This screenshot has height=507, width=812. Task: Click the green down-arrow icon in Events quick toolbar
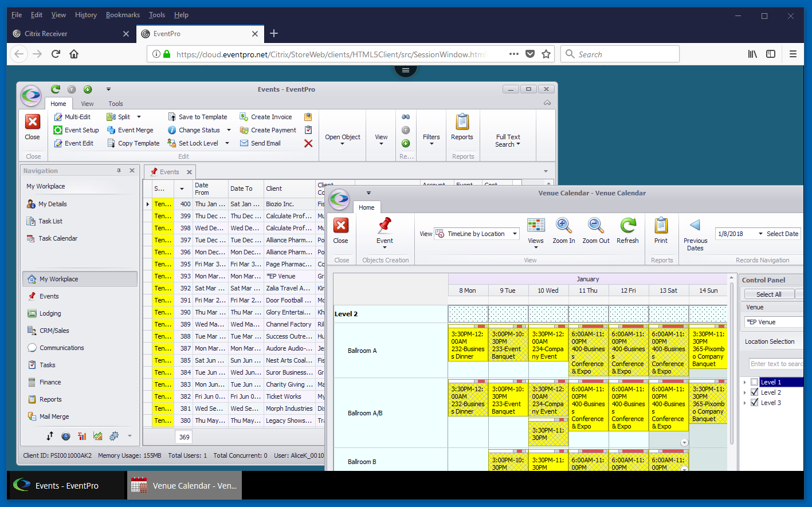(x=88, y=89)
